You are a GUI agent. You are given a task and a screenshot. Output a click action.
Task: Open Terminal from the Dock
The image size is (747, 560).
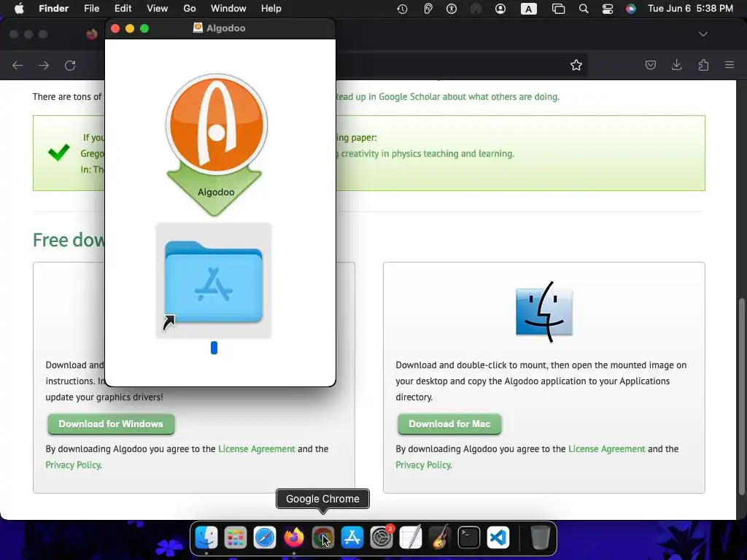(469, 537)
